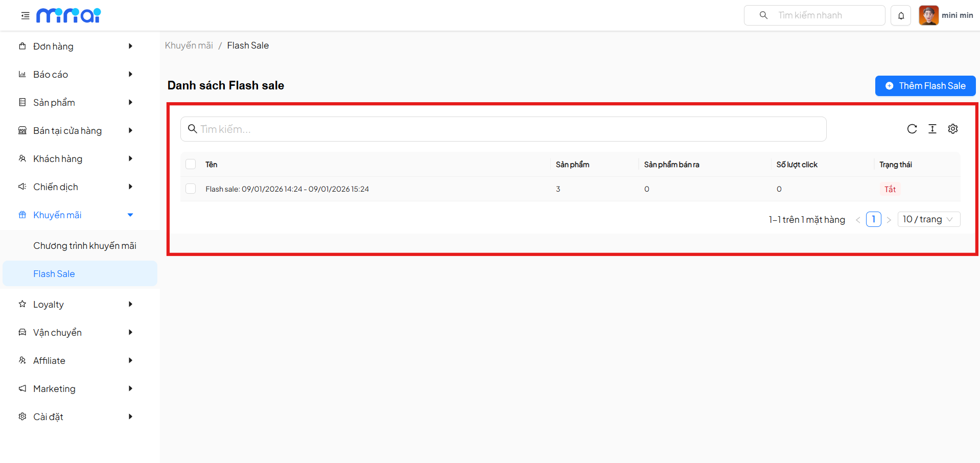Check the Flash sale 09/01/2026 row checkbox
980x463 pixels.
(191, 189)
